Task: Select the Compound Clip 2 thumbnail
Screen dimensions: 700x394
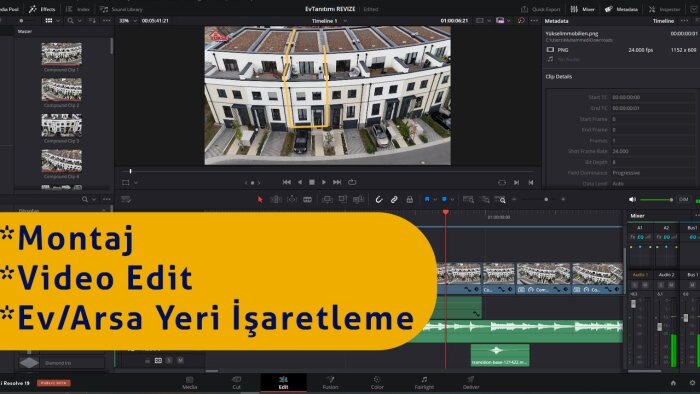Action: tap(62, 89)
